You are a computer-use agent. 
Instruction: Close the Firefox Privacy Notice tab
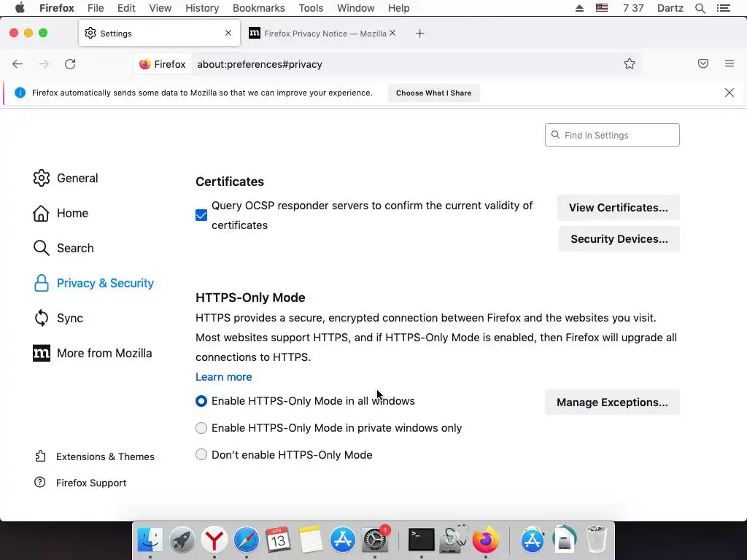coord(392,33)
